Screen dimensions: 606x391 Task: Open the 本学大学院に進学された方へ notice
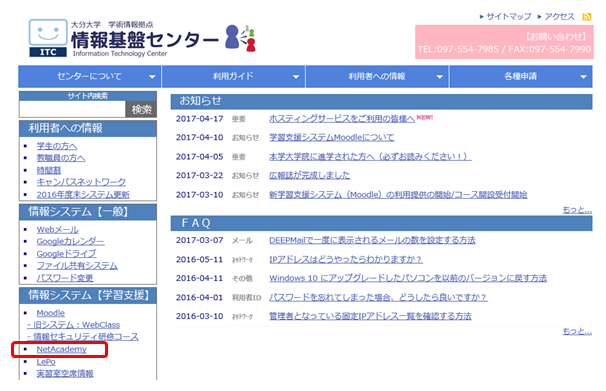pos(370,157)
